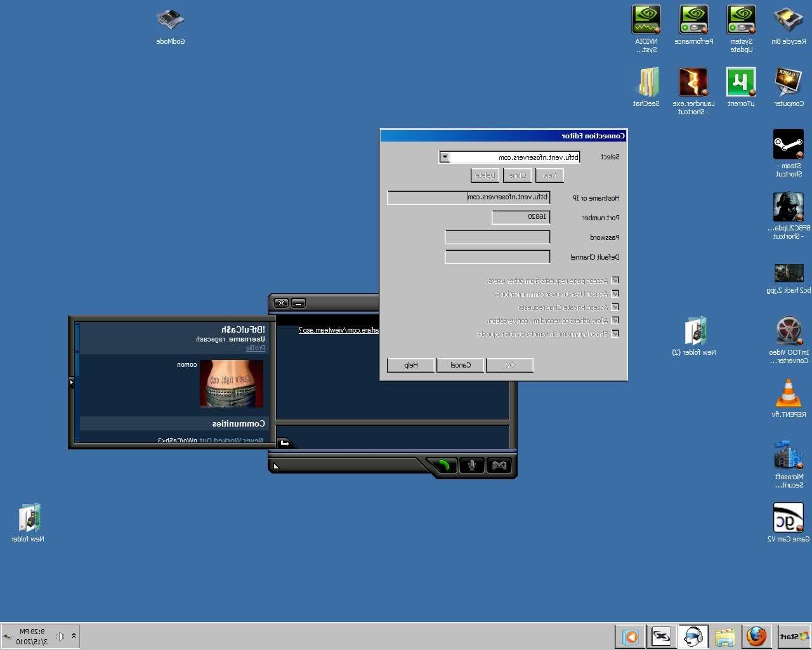The height and width of the screenshot is (650, 812).
Task: Open Help in Connection Editor
Action: (411, 365)
